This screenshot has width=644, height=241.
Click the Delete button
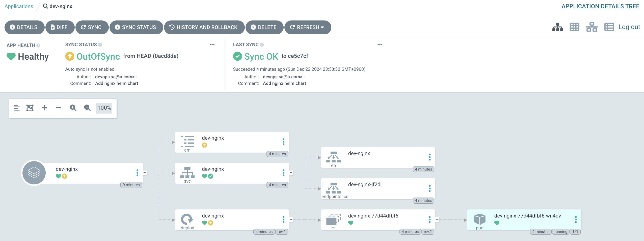(x=264, y=27)
